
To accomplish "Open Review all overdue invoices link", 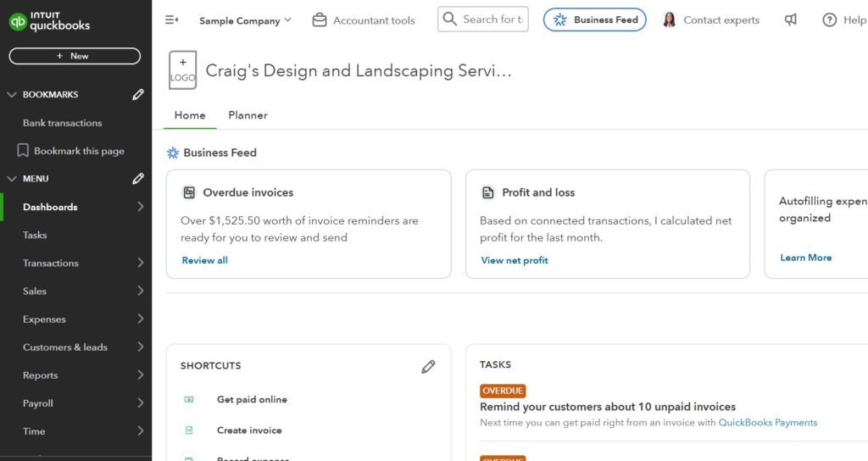I will tap(204, 260).
